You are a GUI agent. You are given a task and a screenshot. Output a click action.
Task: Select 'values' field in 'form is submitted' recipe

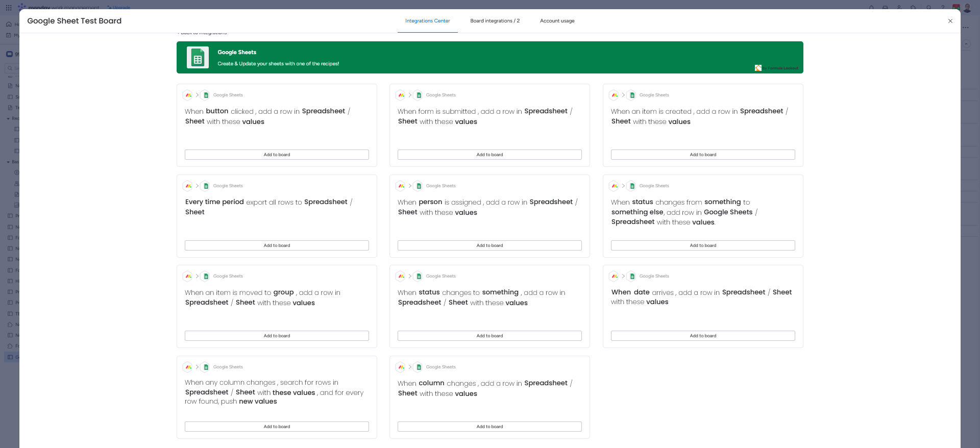coord(466,121)
